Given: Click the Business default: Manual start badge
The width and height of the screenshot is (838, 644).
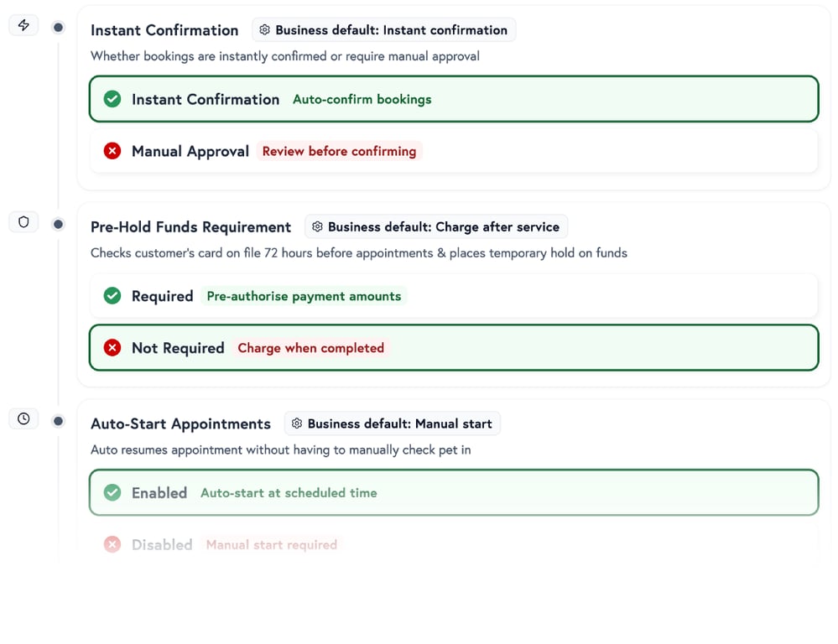Looking at the screenshot, I should [392, 423].
